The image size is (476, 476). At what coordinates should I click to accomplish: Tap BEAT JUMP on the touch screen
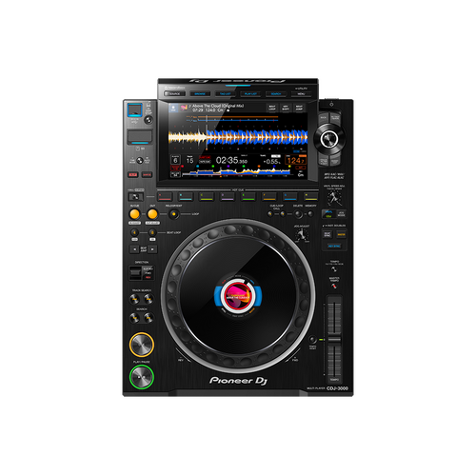coord(299,108)
